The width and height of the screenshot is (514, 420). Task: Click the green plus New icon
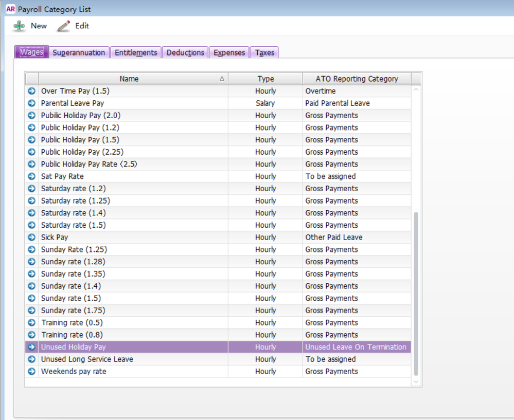[x=19, y=26]
